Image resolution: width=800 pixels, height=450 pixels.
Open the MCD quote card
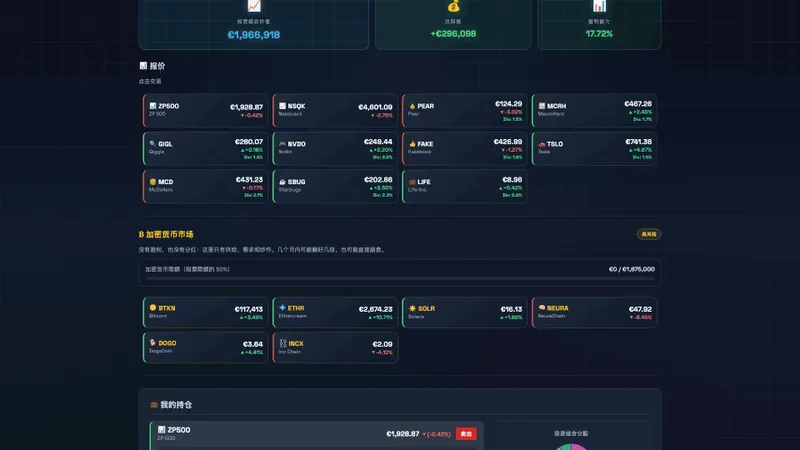pos(206,186)
